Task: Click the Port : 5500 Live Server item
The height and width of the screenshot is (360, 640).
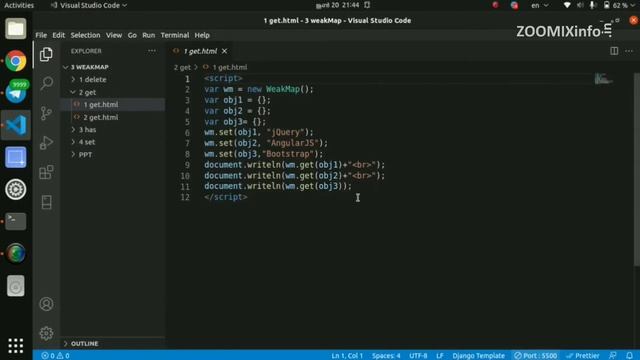Action: [536, 356]
